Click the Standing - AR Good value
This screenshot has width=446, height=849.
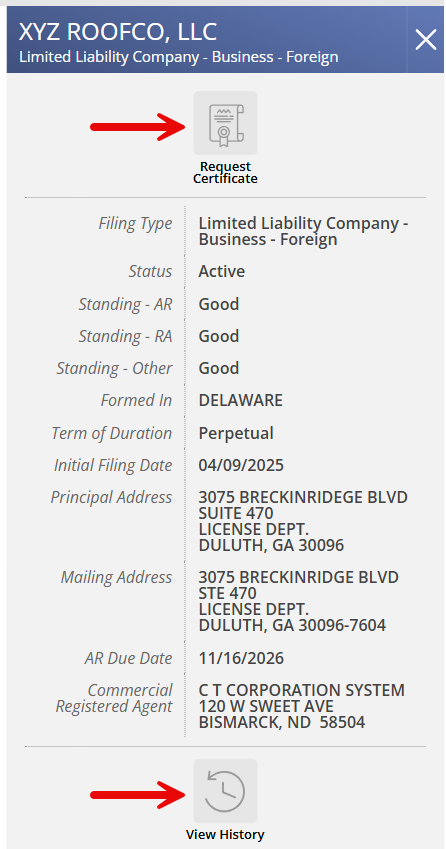coord(219,304)
